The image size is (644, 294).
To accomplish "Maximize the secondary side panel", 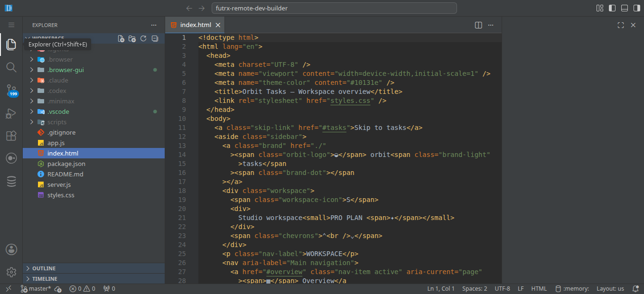I will coord(620,25).
